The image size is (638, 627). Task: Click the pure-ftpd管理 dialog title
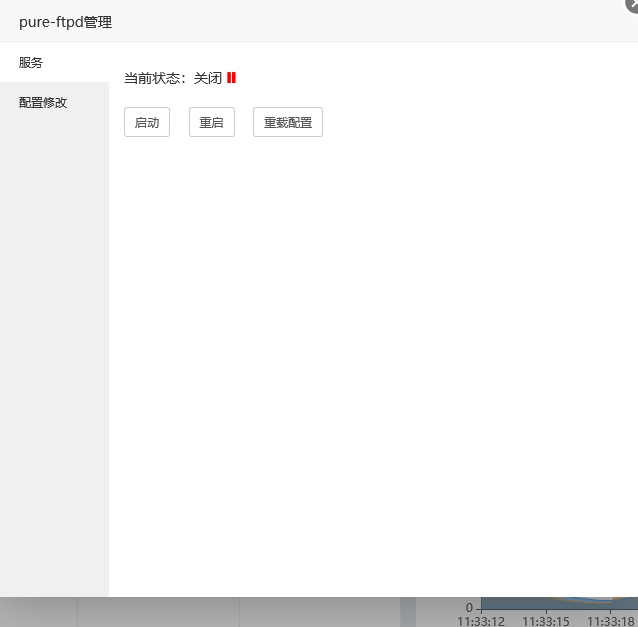(65, 21)
